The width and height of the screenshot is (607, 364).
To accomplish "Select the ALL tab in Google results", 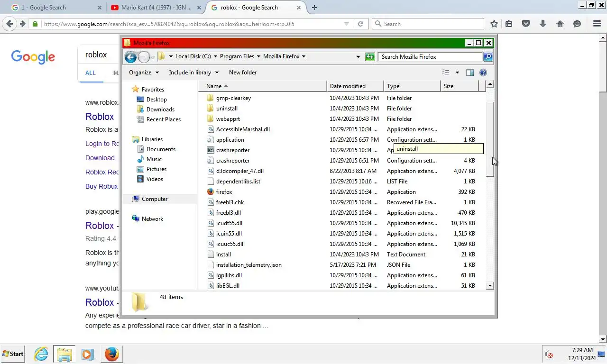I will (91, 73).
